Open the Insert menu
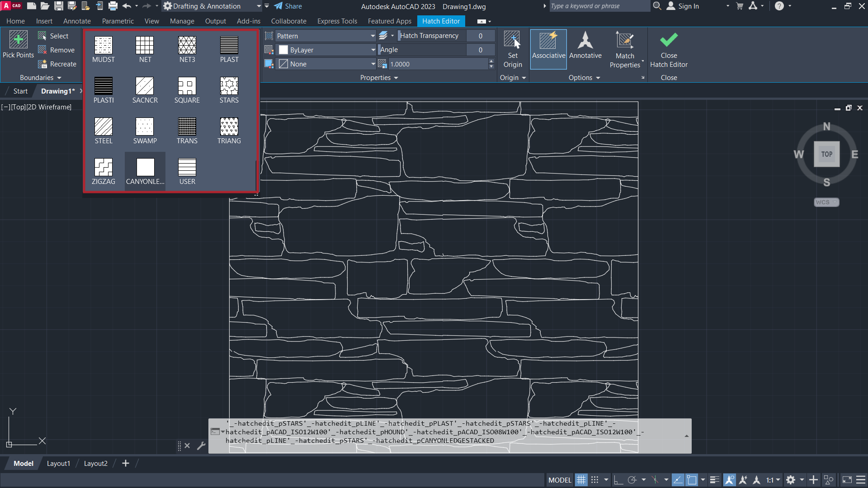The height and width of the screenshot is (488, 868). point(43,21)
